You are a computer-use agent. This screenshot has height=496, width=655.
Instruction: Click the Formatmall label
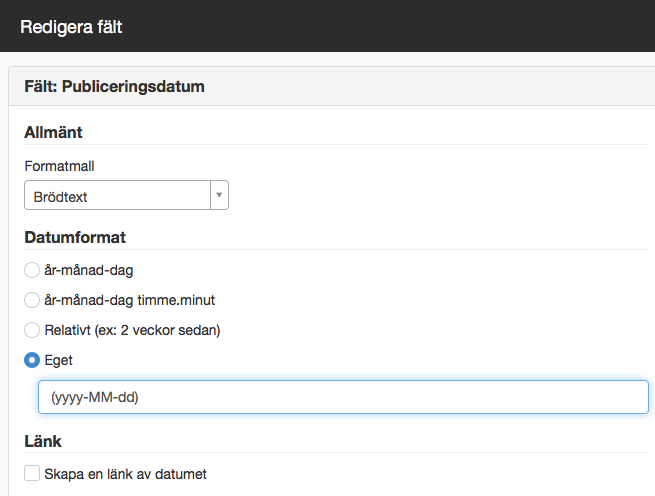point(59,166)
